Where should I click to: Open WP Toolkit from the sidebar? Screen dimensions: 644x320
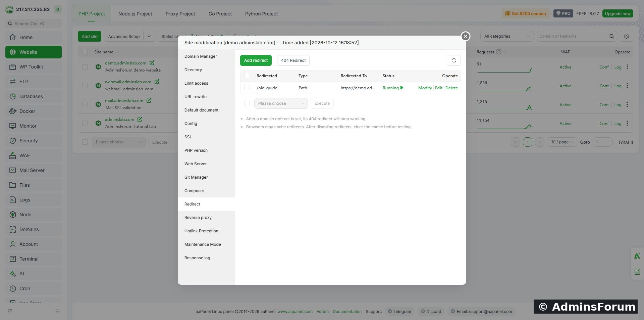click(x=34, y=67)
